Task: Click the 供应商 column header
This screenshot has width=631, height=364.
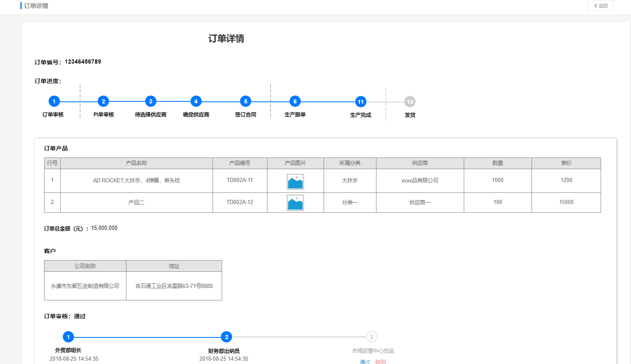Action: click(420, 163)
